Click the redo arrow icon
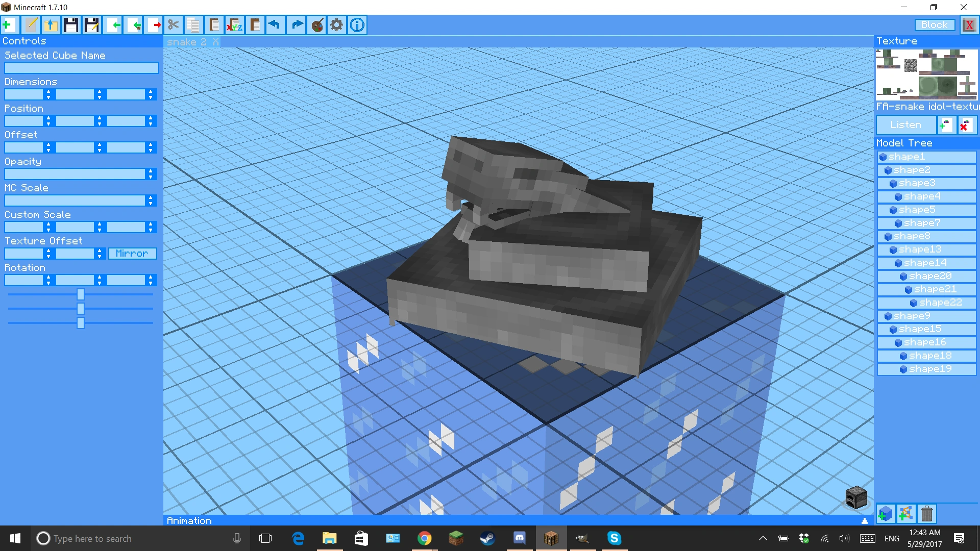 pos(297,24)
